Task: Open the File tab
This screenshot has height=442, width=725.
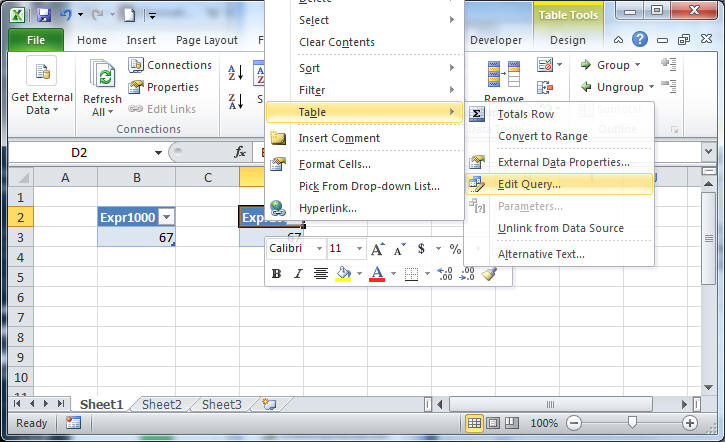Action: click(x=36, y=40)
